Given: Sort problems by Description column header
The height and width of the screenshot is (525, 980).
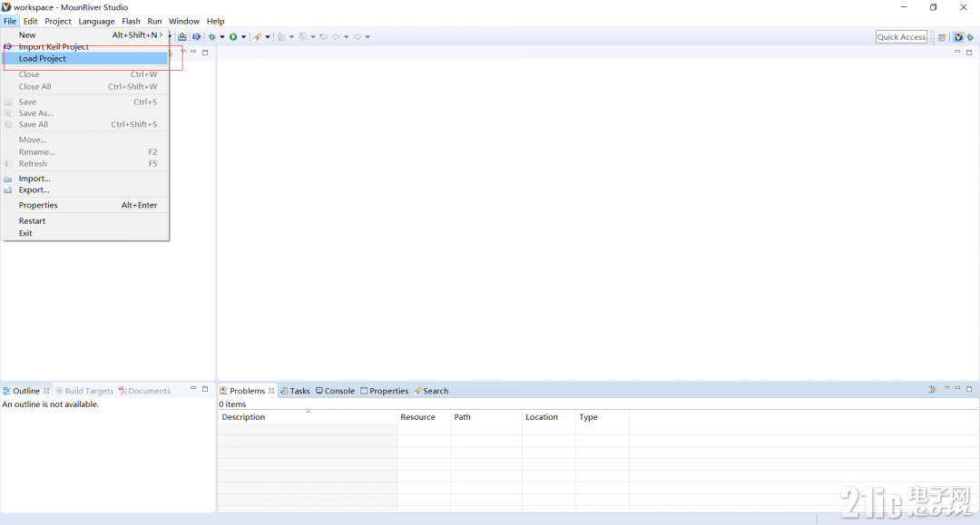Looking at the screenshot, I should (308, 417).
